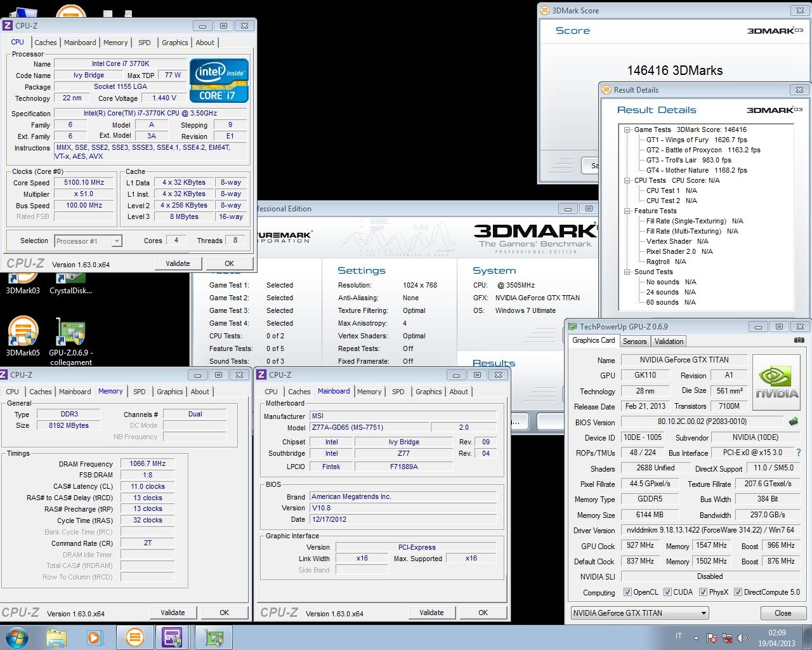Click Validate in the Memory CPU-Z window

tap(173, 613)
